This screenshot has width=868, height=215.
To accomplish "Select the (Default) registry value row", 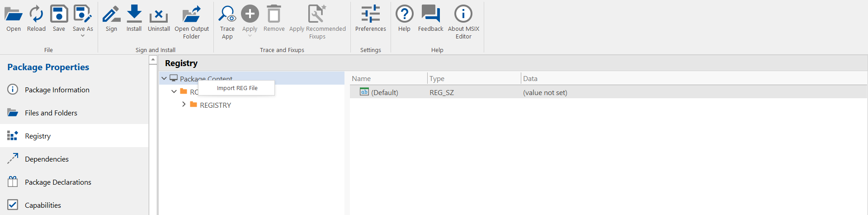I will [384, 92].
